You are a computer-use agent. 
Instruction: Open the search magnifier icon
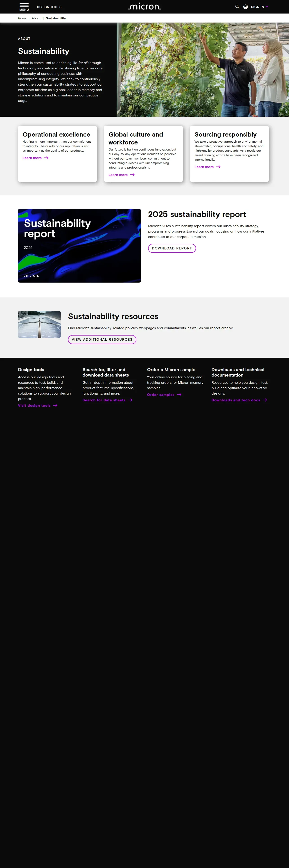[x=237, y=7]
